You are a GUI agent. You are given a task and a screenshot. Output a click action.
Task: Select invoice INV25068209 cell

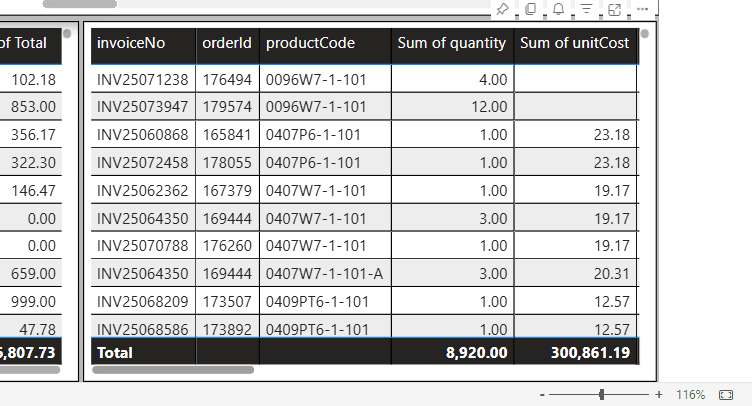coord(143,302)
